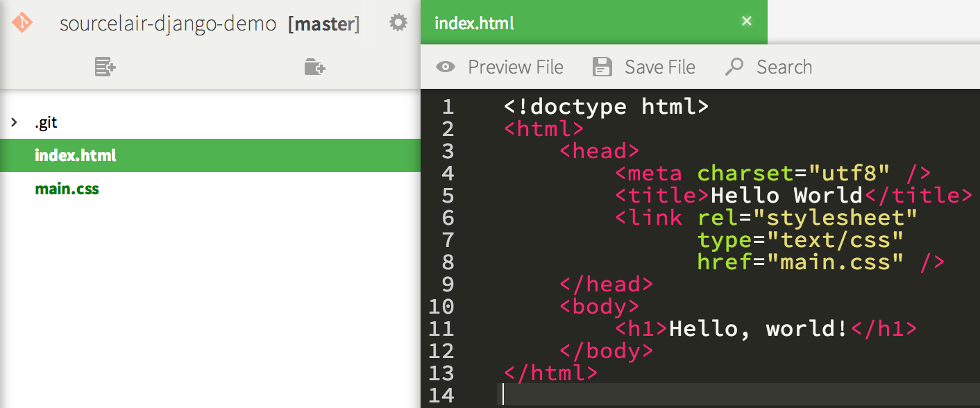
Task: Click the closing </head> tag
Action: coord(606,284)
